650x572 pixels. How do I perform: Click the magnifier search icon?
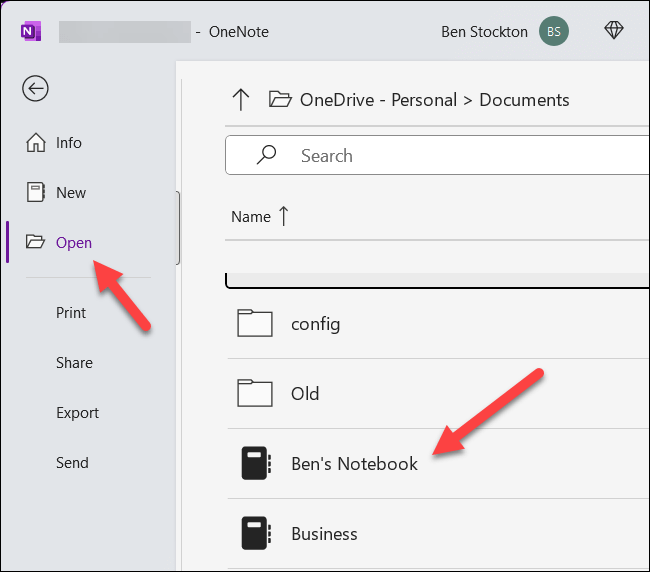tap(266, 155)
